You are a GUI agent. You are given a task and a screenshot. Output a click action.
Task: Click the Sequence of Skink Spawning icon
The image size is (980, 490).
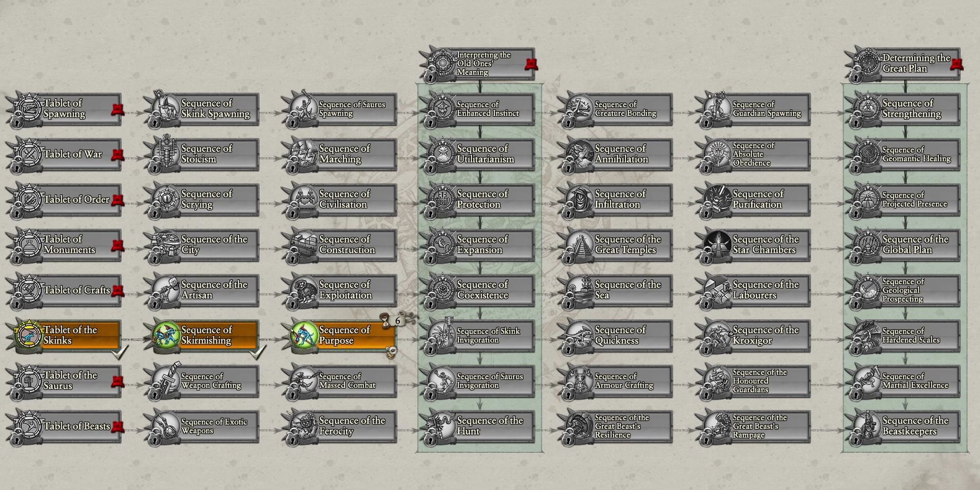(x=166, y=108)
